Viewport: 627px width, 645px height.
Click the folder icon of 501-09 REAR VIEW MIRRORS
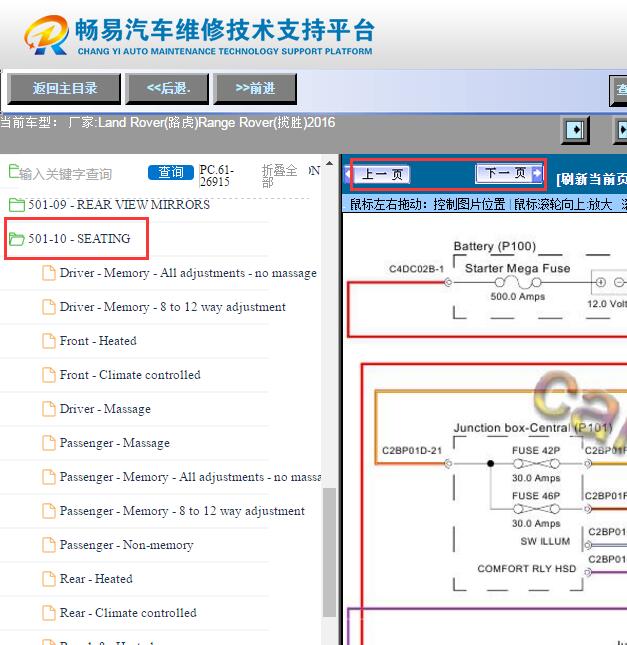tap(17, 204)
